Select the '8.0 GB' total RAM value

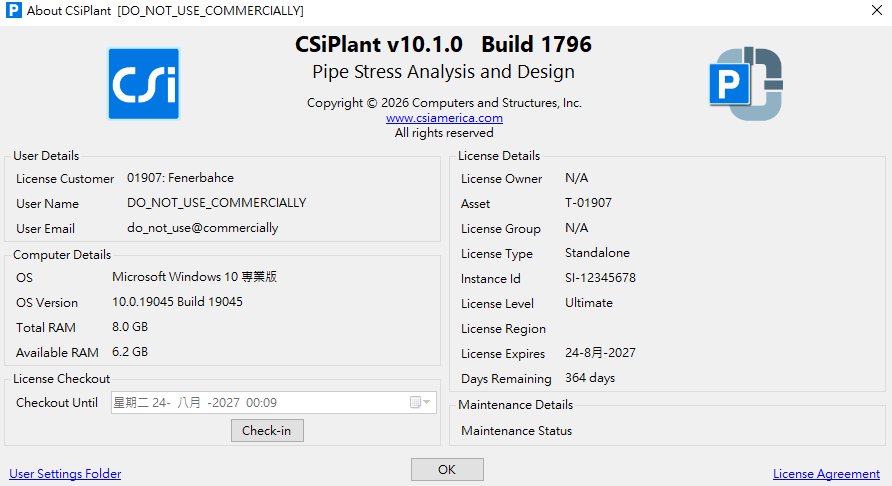pos(130,327)
